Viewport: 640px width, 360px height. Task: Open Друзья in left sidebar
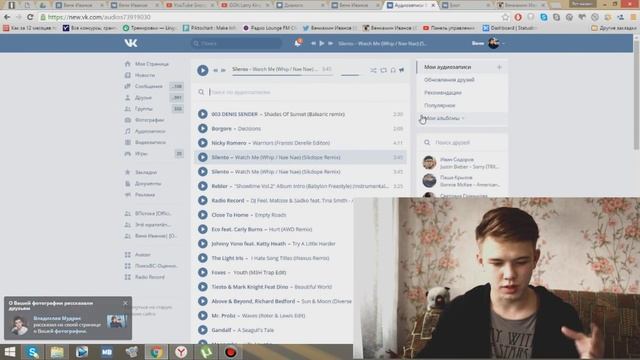pyautogui.click(x=143, y=98)
